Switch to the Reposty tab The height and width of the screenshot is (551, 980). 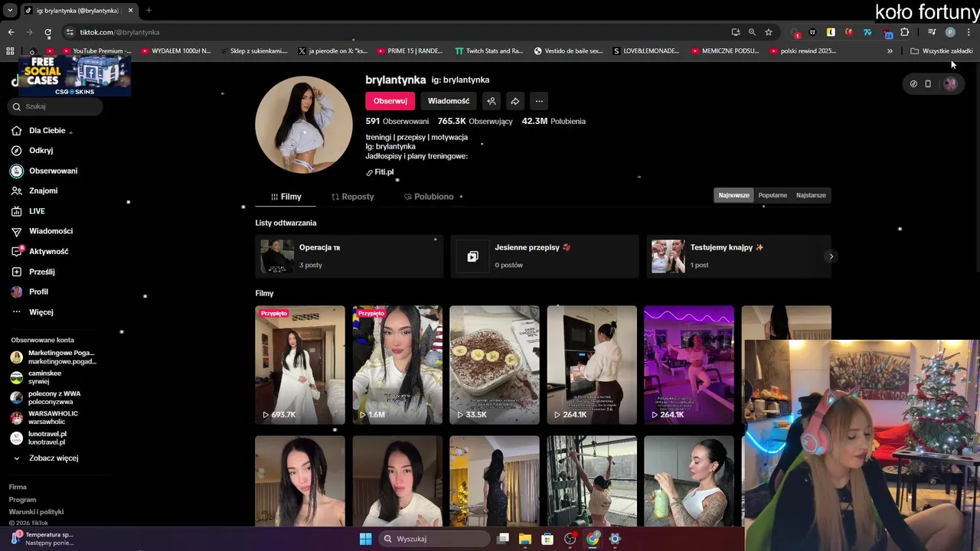(x=353, y=197)
